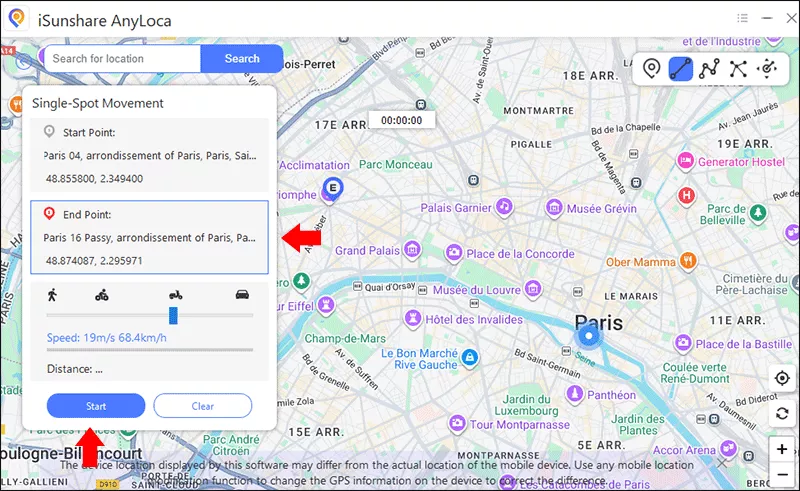Viewport: 800px width, 491px height.
Task: Click the Search button
Action: [242, 59]
